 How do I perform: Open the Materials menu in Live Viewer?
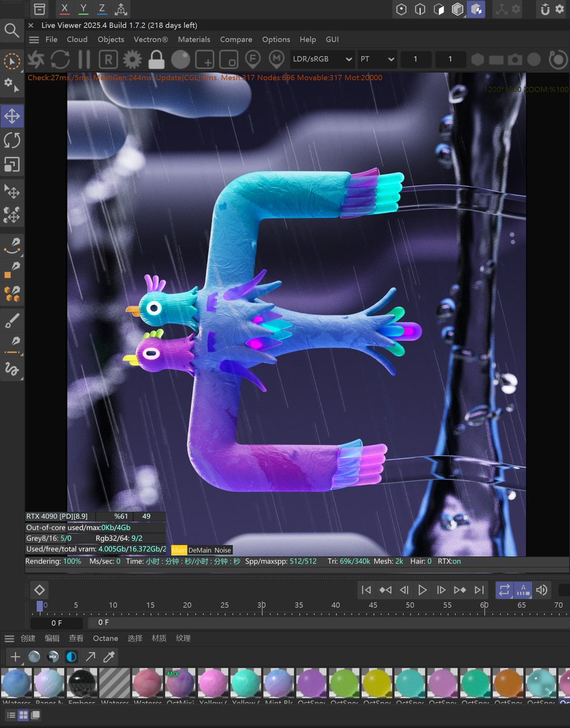tap(194, 39)
